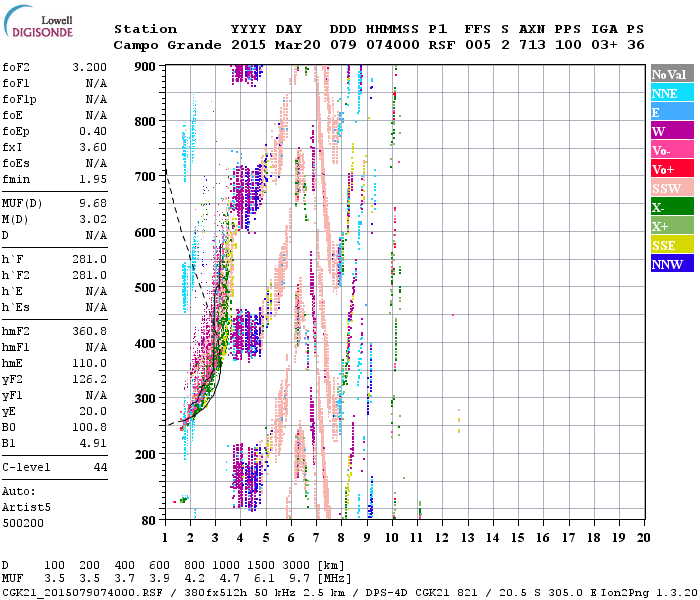
Task: Click the yE value 20.0
Action: 93,411
